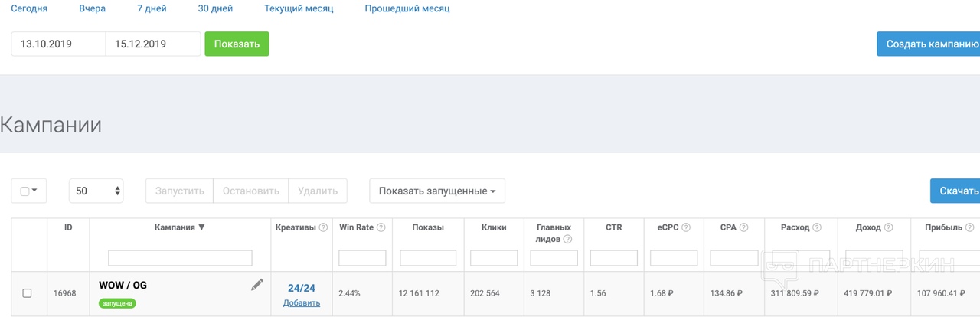Select the expense value 311 809.59 ₽
Viewport: 980px width, 317px height.
pos(795,293)
